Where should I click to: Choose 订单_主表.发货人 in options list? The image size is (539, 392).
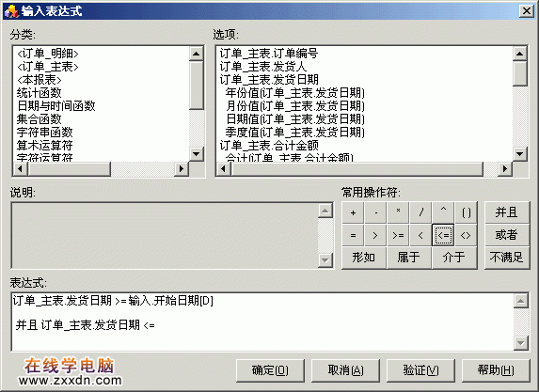263,67
